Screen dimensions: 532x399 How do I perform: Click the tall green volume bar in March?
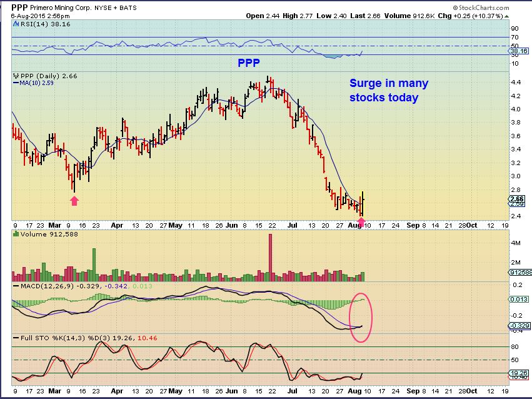[x=94, y=265]
